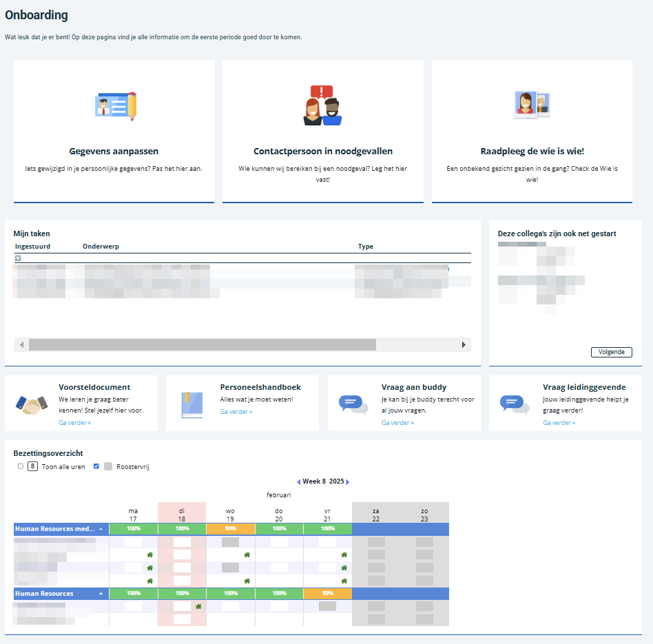Click the chat bubble icon for Vraag leidinggevende
This screenshot has width=653, height=644.
coord(515,404)
